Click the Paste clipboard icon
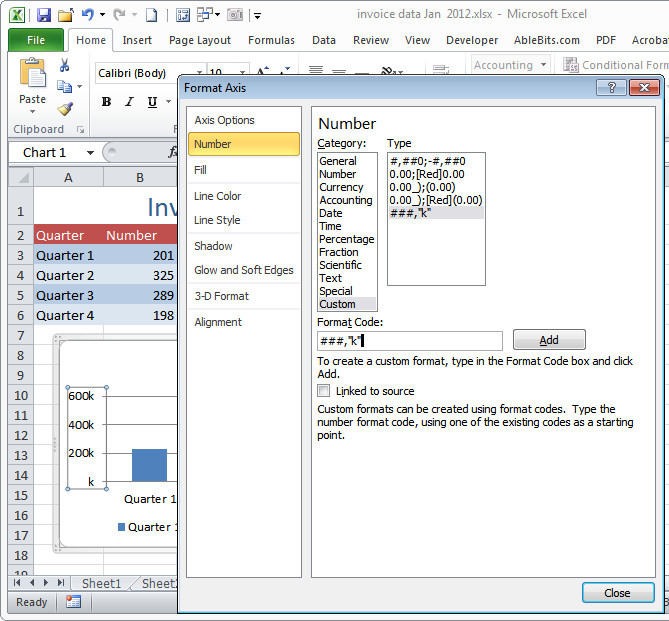Screen dimensions: 669x621 (x=32, y=73)
